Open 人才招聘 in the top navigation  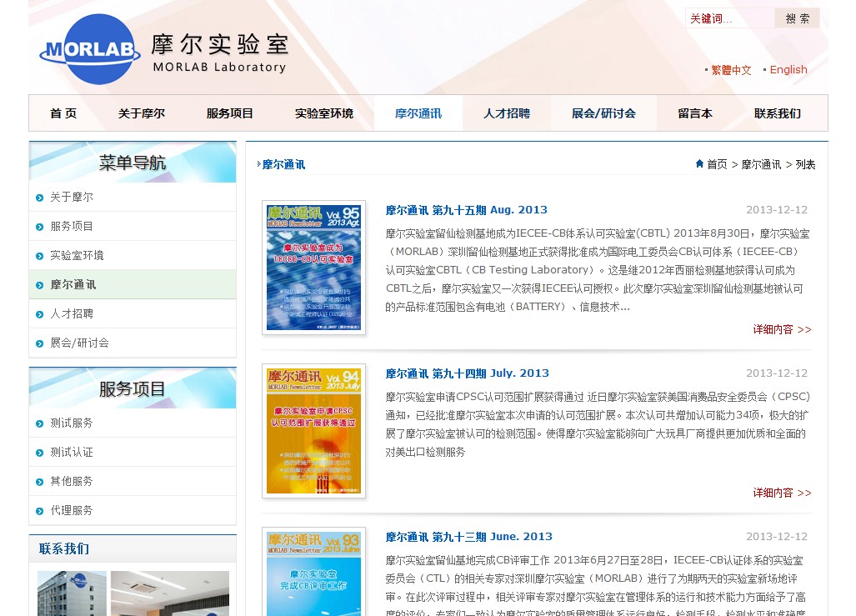tap(507, 113)
